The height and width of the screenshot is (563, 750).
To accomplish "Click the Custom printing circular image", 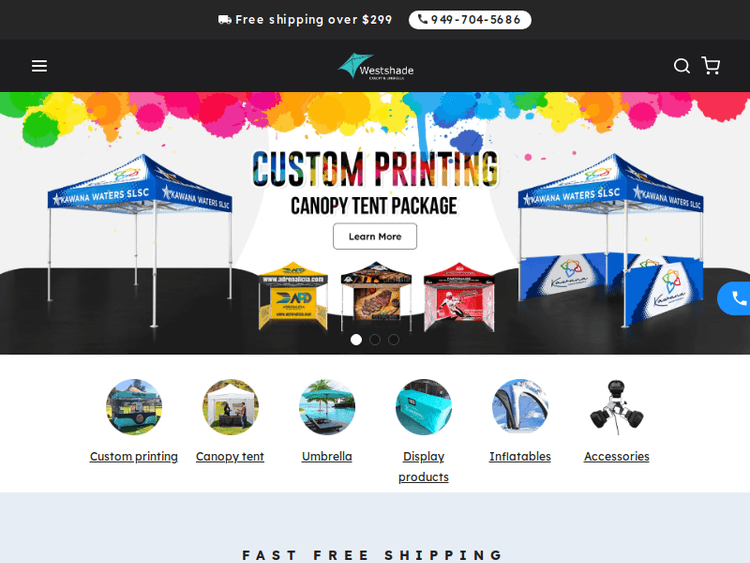I will 134,407.
